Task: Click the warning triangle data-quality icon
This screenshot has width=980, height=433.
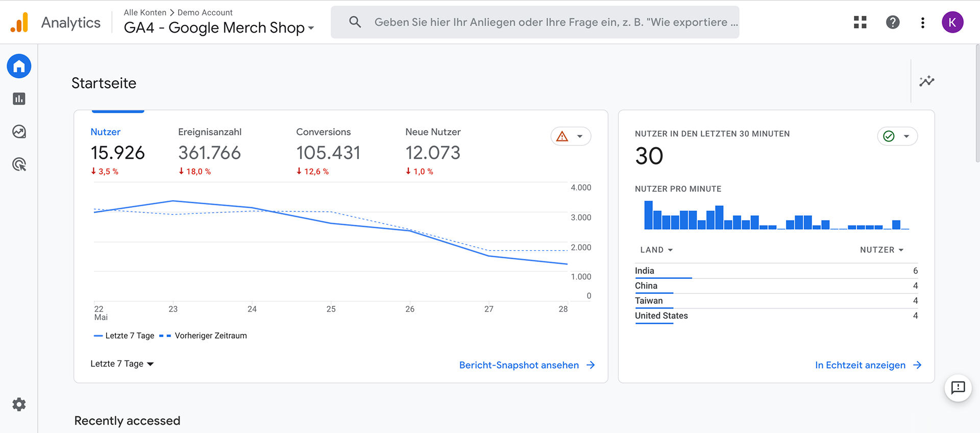Action: [562, 136]
